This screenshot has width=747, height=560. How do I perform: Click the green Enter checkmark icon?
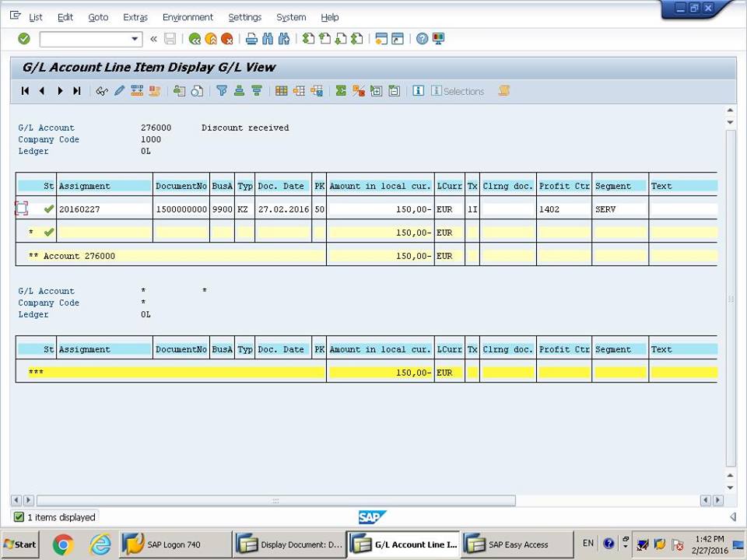point(24,39)
